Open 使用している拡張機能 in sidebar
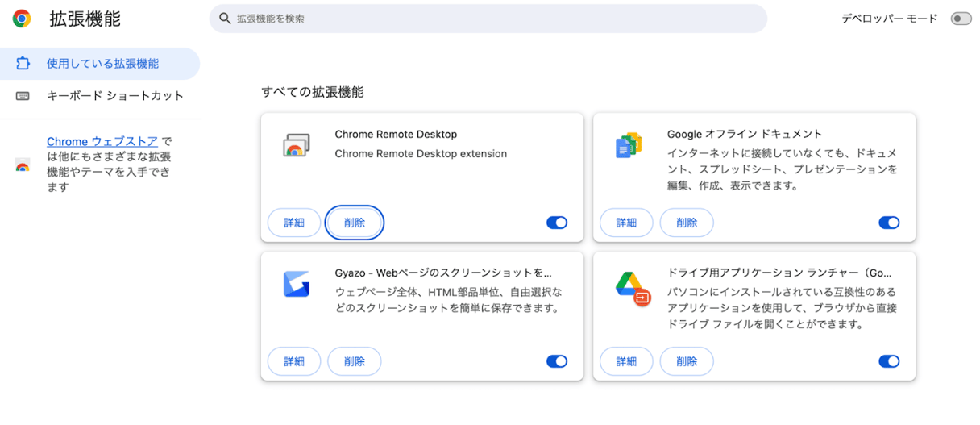Image resolution: width=980 pixels, height=425 pixels. tap(102, 64)
